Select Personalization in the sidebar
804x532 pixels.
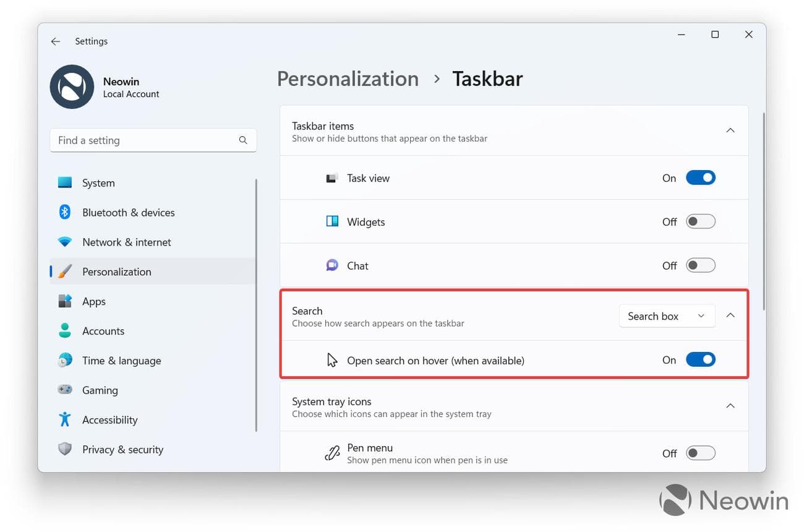116,272
